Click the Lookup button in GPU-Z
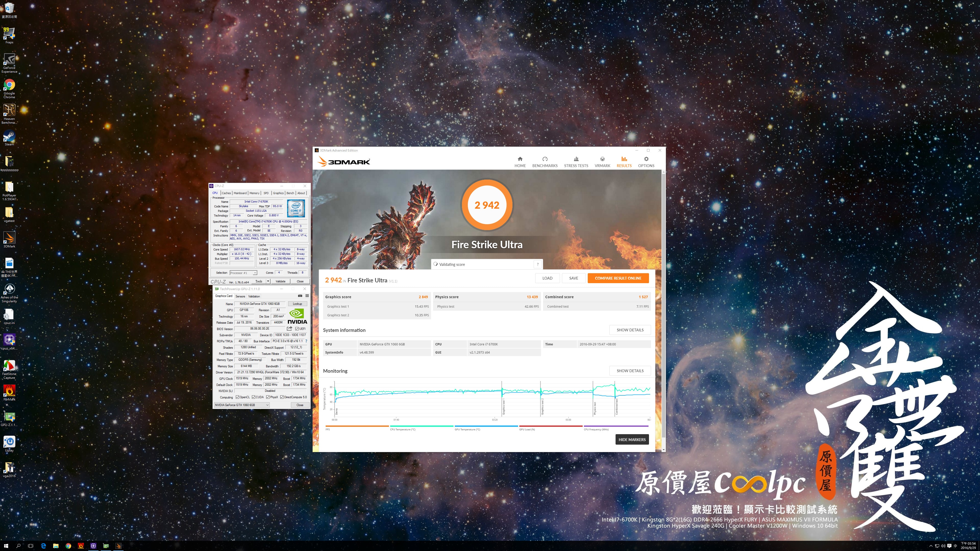The image size is (980, 551). [297, 304]
